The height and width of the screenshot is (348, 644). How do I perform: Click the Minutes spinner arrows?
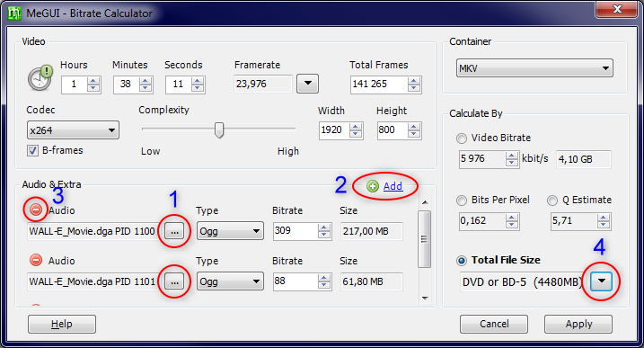coord(146,85)
